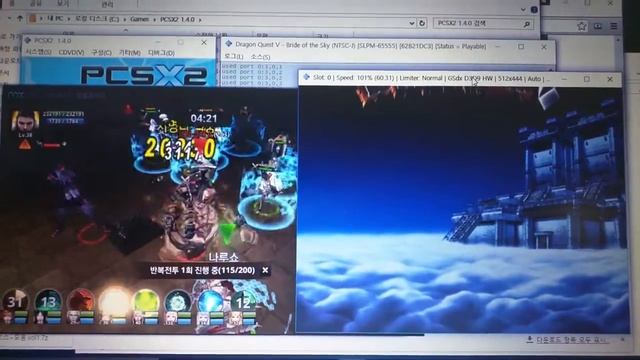Click the PCSX2 1.4.0 window title icon
This screenshot has height=360, width=640.
pos(28,40)
